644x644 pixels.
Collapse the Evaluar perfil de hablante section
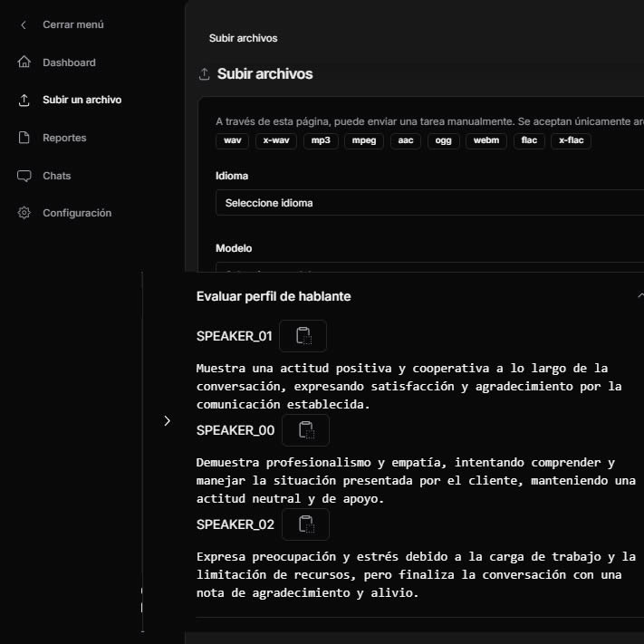point(639,296)
